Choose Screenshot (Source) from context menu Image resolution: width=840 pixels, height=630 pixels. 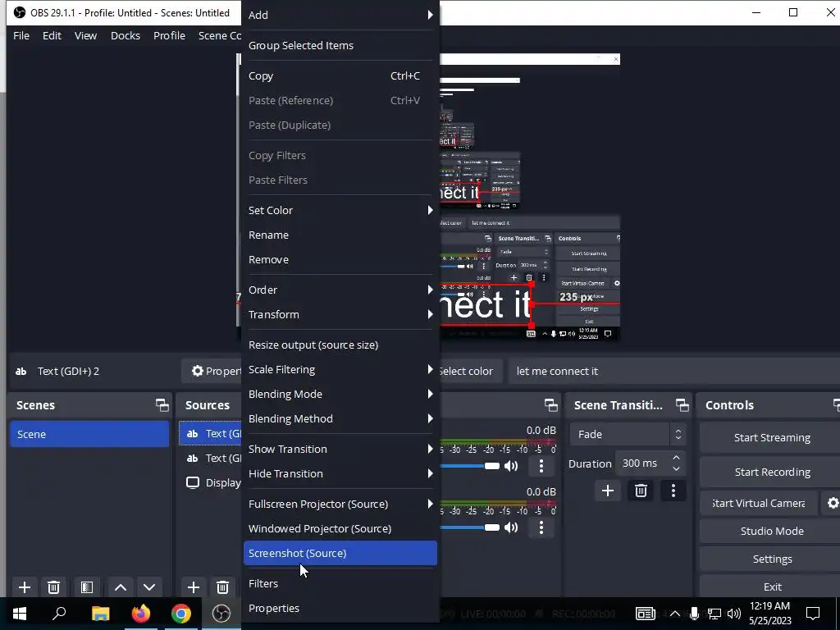340,554
